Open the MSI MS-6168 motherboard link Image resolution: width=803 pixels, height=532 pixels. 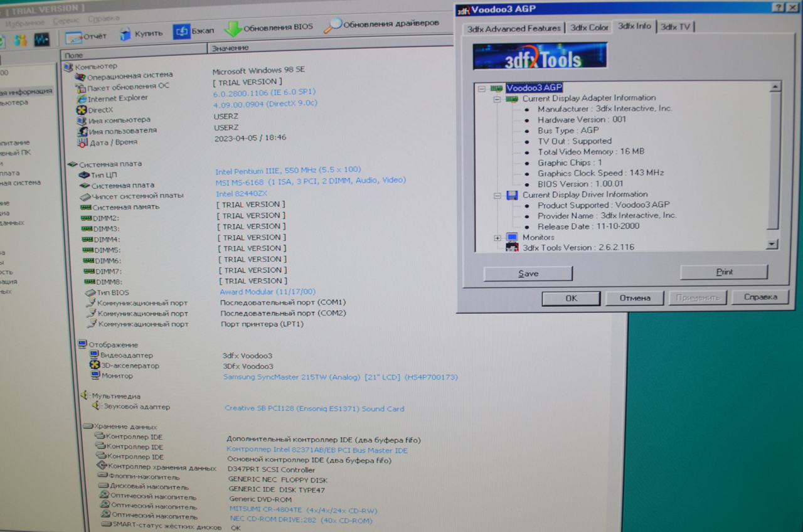click(x=311, y=181)
